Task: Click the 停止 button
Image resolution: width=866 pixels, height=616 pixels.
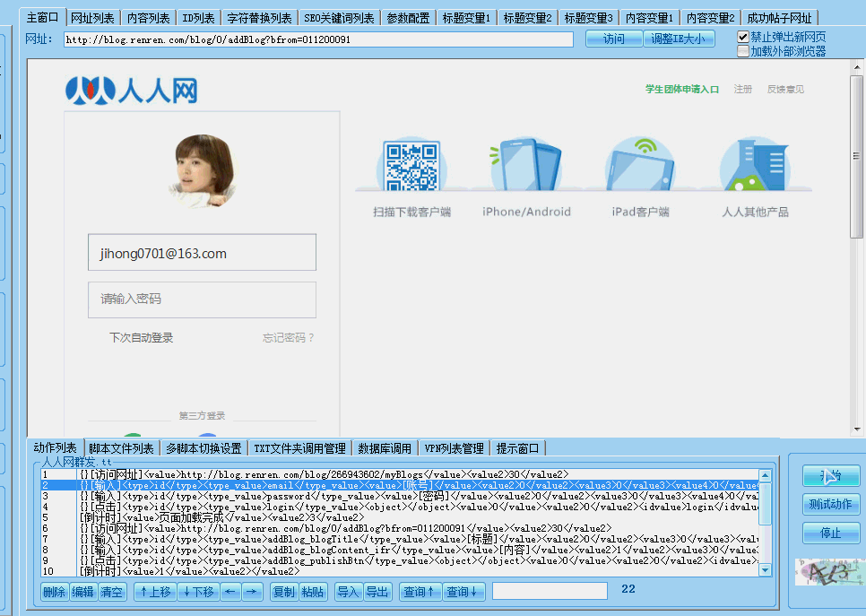Action: [831, 533]
